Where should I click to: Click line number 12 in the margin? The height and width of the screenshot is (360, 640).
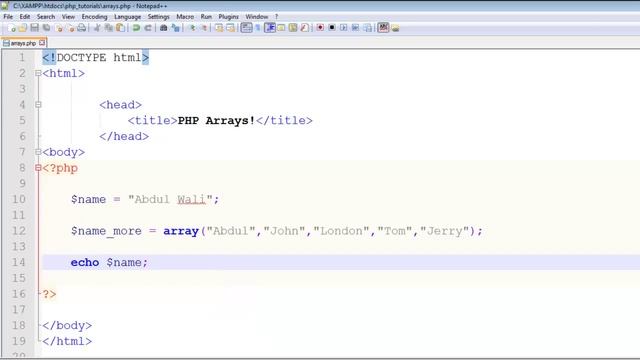(19, 231)
